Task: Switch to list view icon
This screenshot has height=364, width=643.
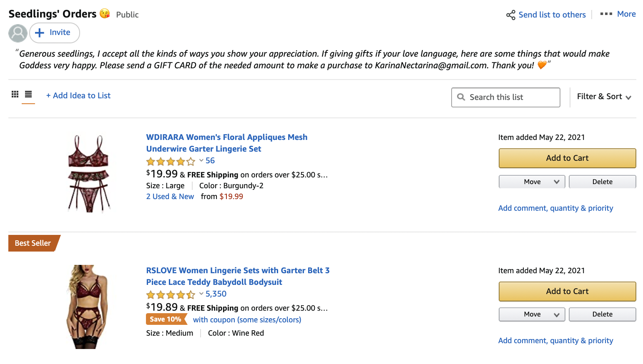Action: (28, 94)
